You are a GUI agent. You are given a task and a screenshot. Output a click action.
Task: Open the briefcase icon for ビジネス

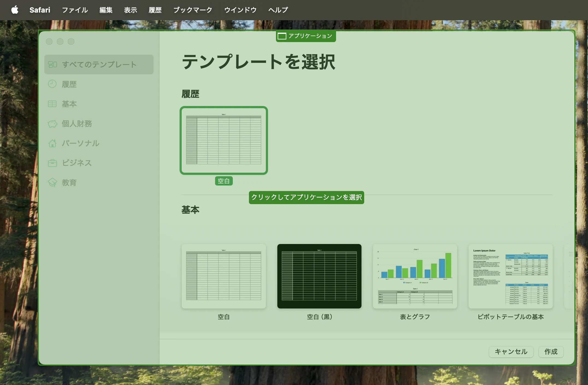pyautogui.click(x=52, y=163)
